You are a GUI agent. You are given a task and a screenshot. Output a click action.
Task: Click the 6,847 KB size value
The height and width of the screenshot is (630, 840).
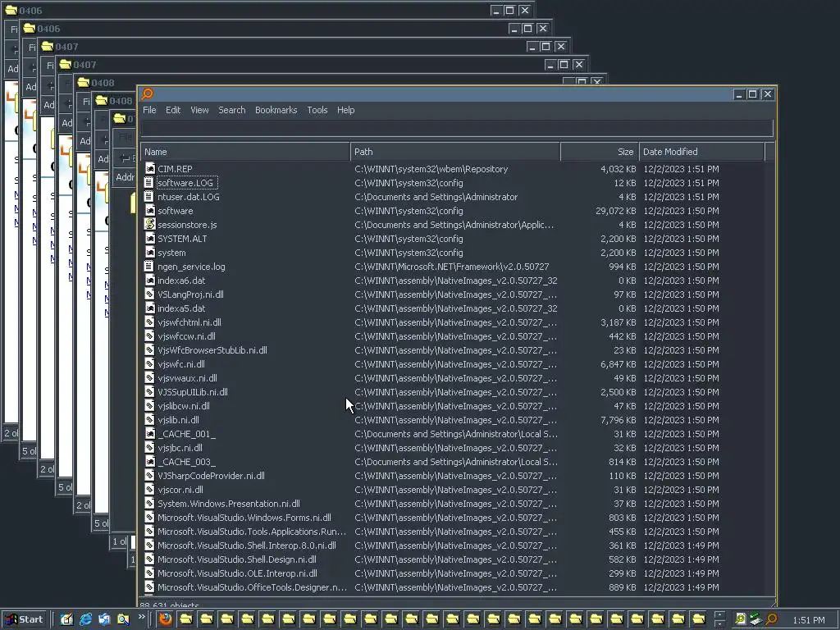619,363
